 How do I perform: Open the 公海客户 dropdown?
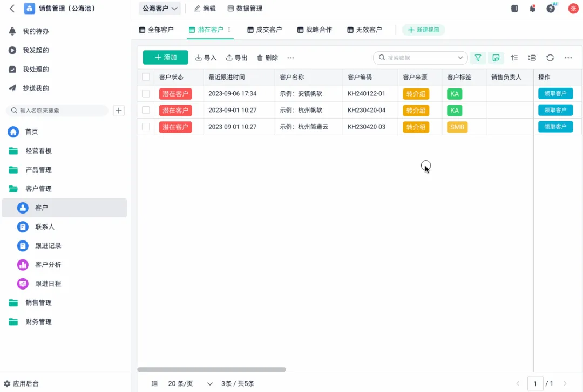click(158, 8)
